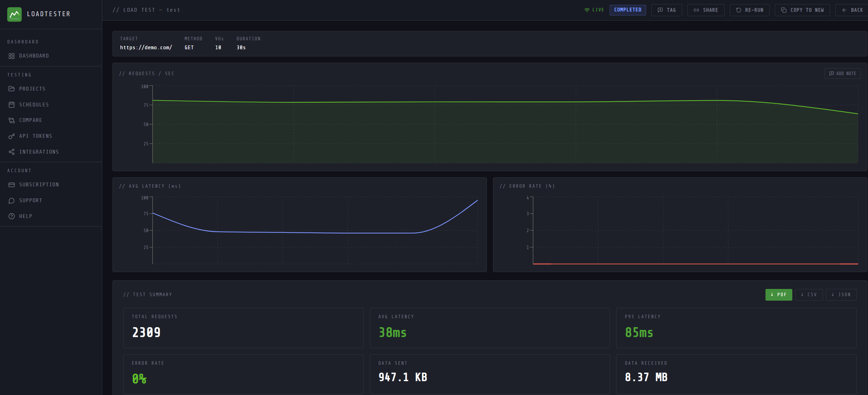Click the LoadTester logo
This screenshot has width=868, height=395.
[x=15, y=14]
